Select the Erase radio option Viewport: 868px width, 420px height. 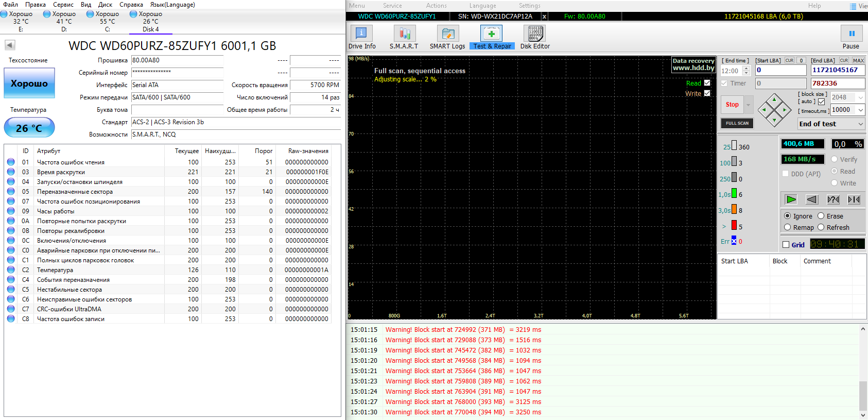click(821, 216)
